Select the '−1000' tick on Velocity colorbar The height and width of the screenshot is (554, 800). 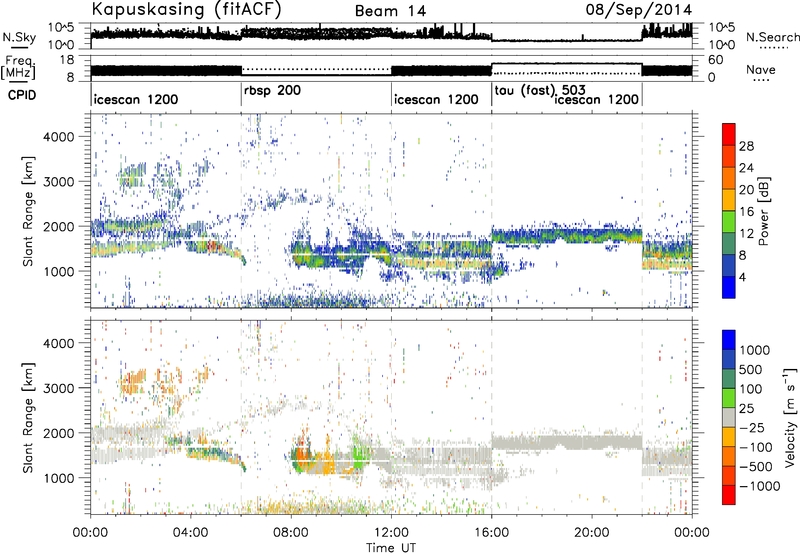click(x=760, y=486)
